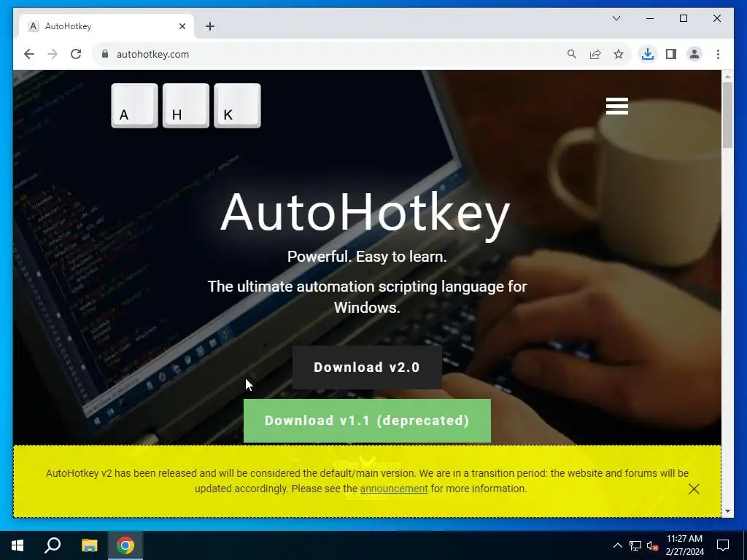Open the Chrome three-dot menu
The height and width of the screenshot is (560, 747).
(x=718, y=54)
